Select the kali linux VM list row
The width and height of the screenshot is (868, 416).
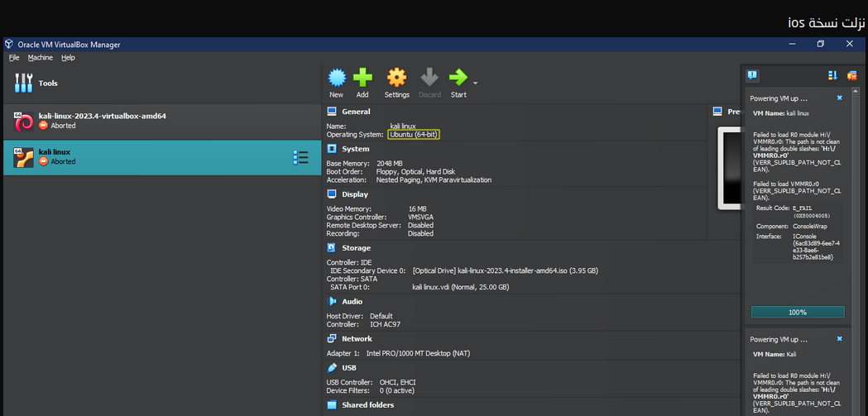pos(162,158)
